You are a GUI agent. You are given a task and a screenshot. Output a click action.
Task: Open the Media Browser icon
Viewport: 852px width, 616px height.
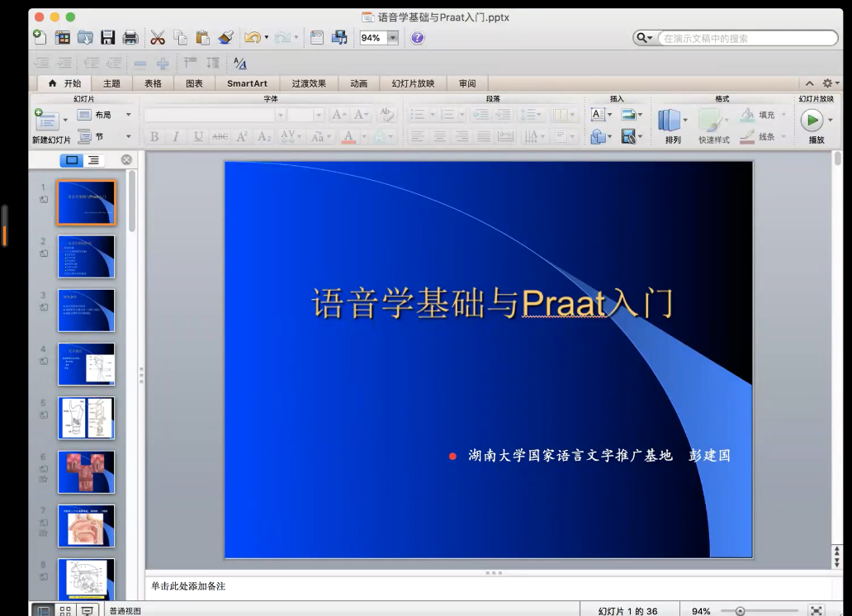(339, 37)
